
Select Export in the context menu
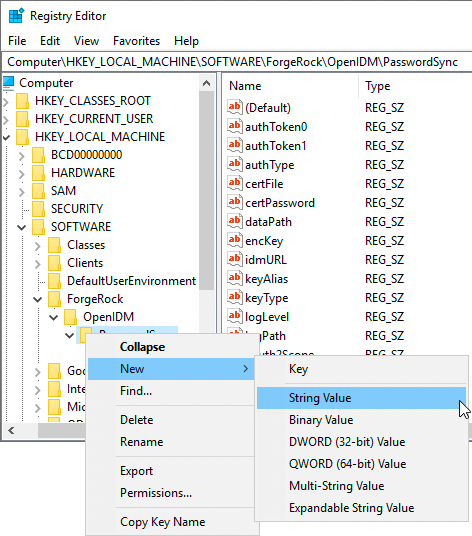(171, 471)
